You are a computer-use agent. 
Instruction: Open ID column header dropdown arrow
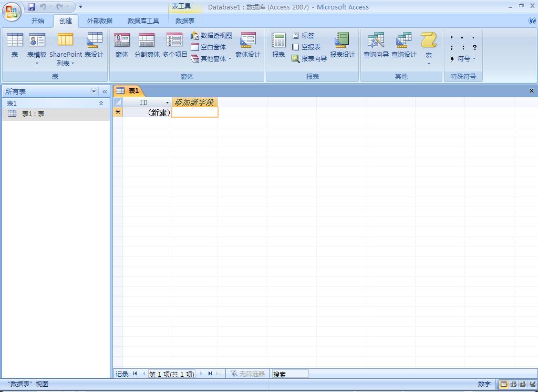pos(167,102)
